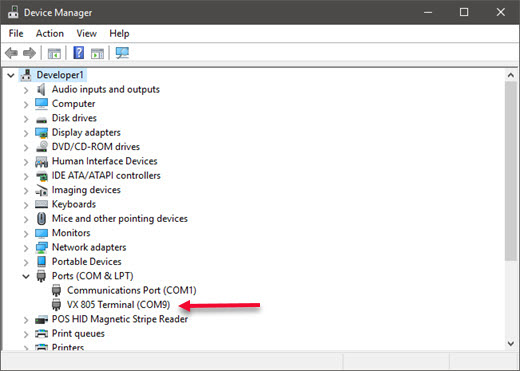Click the Mice and other pointing devices icon
520x371 pixels.
click(41, 219)
